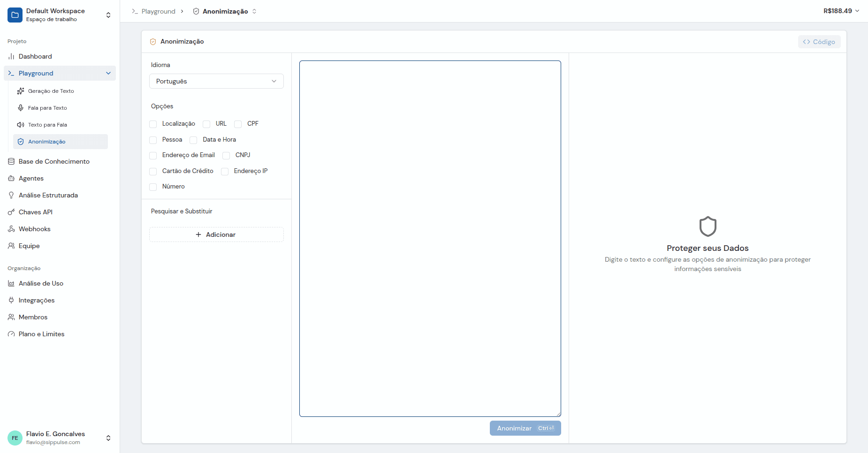Enable the Localização checkbox
This screenshot has height=453, width=868.
153,124
